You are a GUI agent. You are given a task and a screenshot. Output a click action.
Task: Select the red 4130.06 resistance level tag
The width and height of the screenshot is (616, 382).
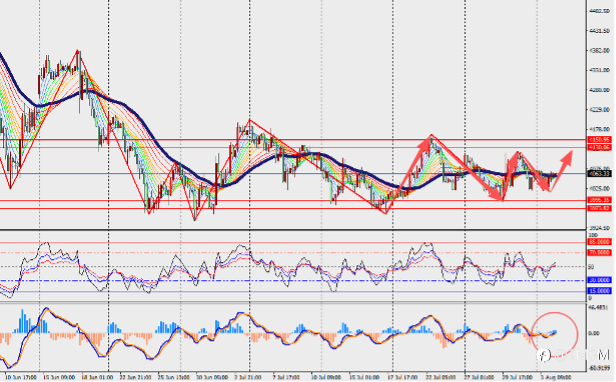599,147
